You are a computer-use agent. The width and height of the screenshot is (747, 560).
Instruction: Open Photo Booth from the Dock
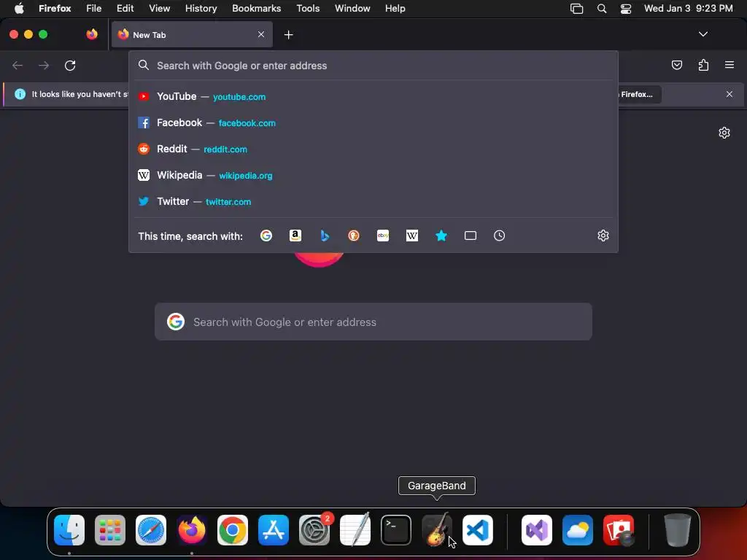(619, 530)
